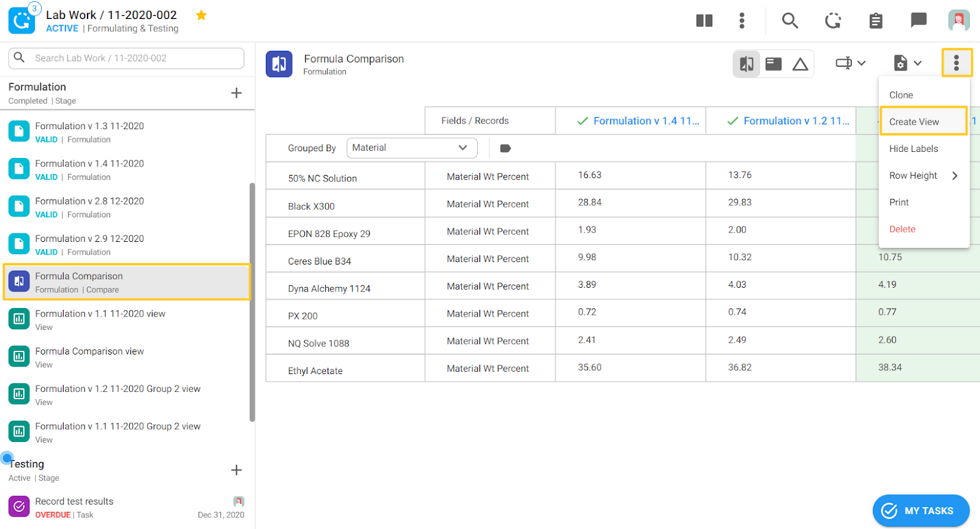Open Formulation v 1.2 11-2020 Group 2 view
Viewport: 980px width, 529px height.
[126, 395]
